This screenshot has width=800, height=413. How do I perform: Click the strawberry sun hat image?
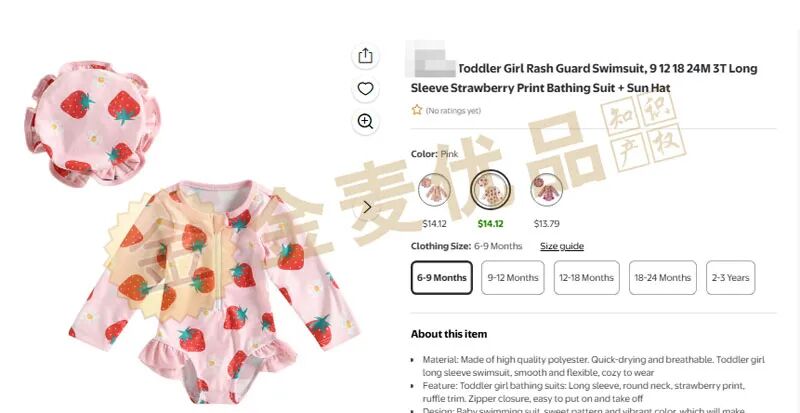92,123
